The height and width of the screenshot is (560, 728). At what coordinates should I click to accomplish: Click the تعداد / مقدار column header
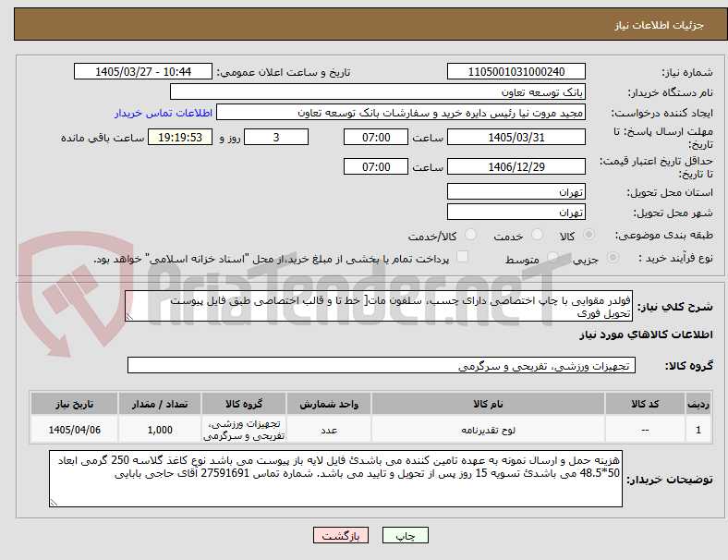pos(160,404)
